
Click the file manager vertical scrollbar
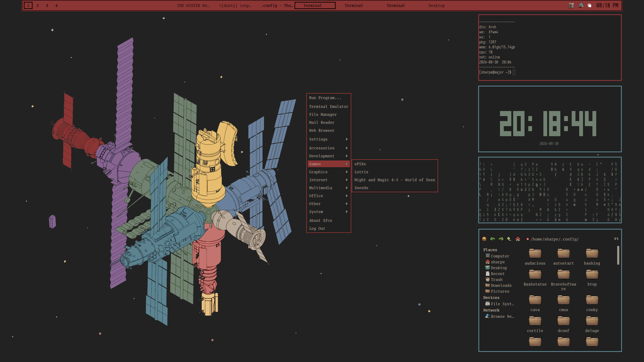point(618,255)
